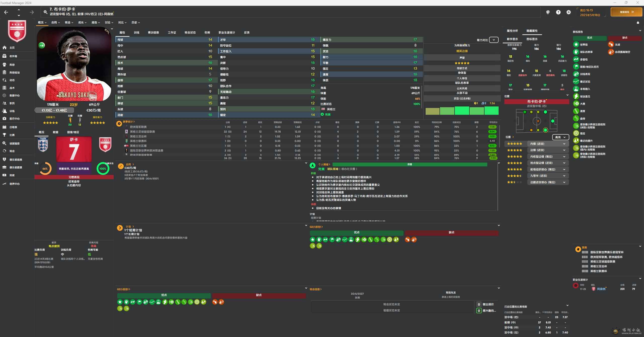Screen dimensions: 644x337
Task: Click the search magnifier icon in top bar
Action: pyautogui.click(x=46, y=12)
